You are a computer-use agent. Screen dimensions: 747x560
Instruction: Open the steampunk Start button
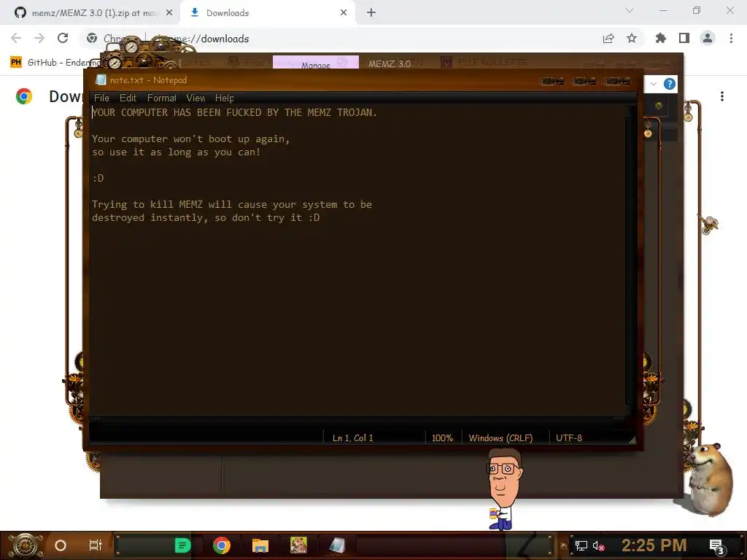(26, 545)
